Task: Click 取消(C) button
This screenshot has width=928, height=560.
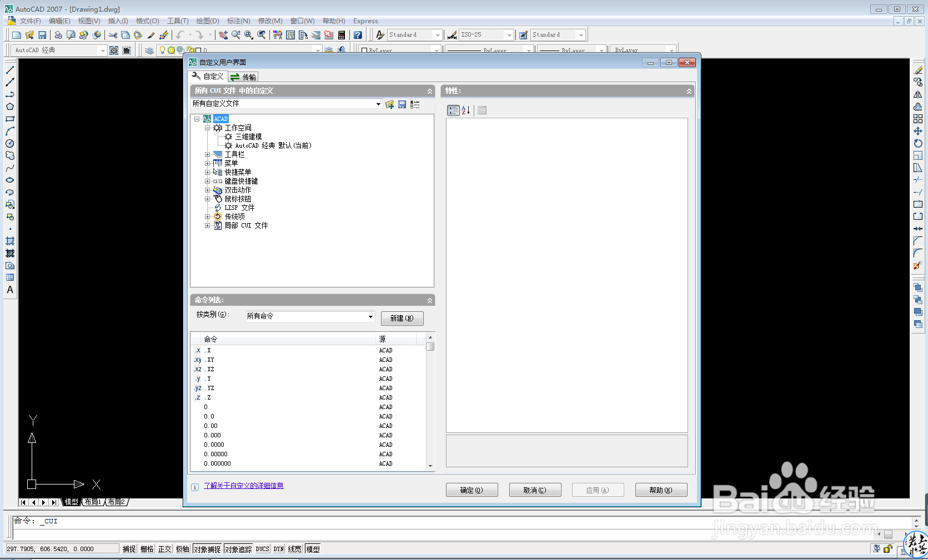Action: pyautogui.click(x=535, y=490)
